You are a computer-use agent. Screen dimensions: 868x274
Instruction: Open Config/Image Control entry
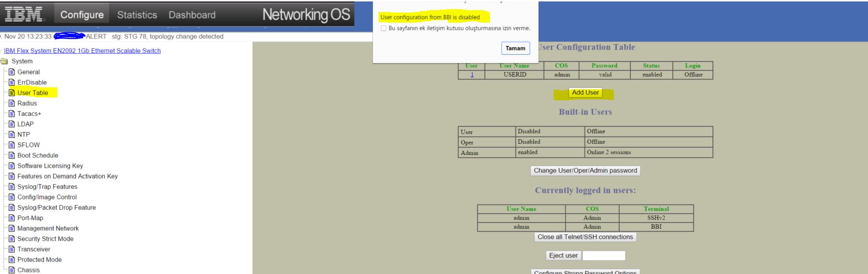point(47,197)
